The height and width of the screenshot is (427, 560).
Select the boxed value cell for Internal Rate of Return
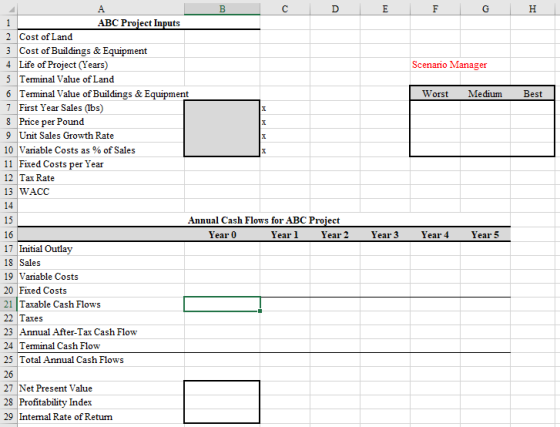click(x=222, y=416)
